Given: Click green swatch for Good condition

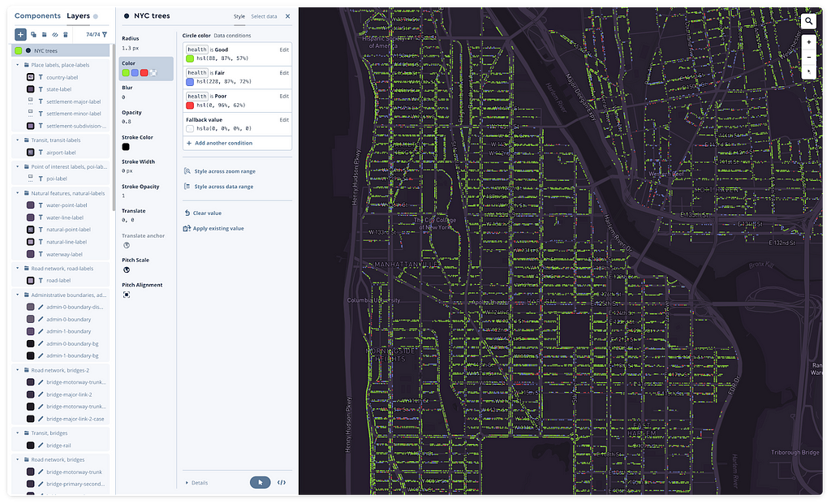Looking at the screenshot, I should point(190,58).
